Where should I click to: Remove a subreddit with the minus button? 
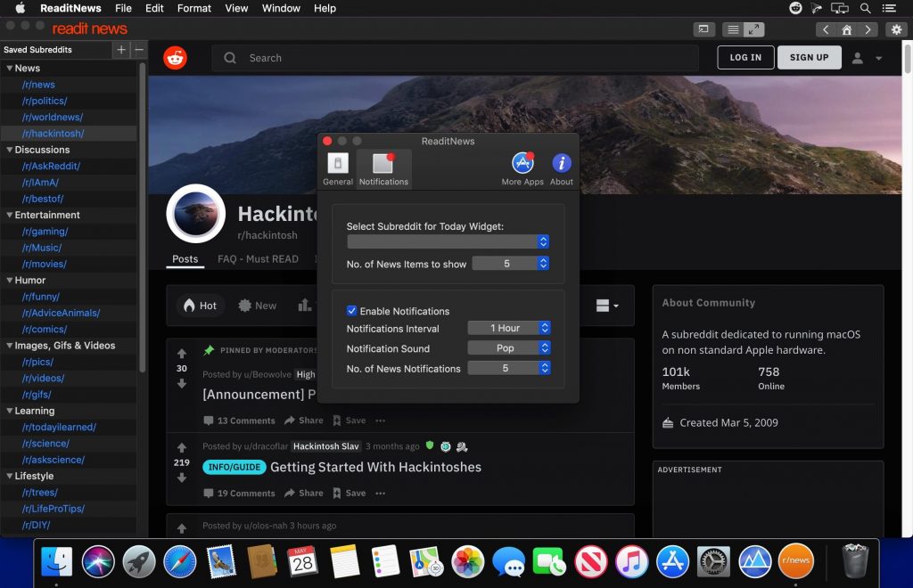(x=139, y=50)
